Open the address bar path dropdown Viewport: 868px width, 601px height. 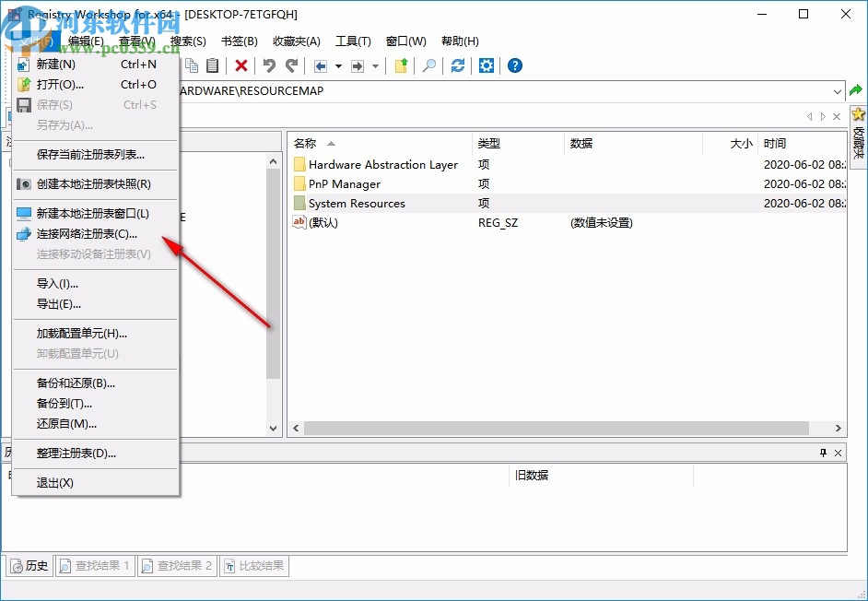(x=838, y=91)
